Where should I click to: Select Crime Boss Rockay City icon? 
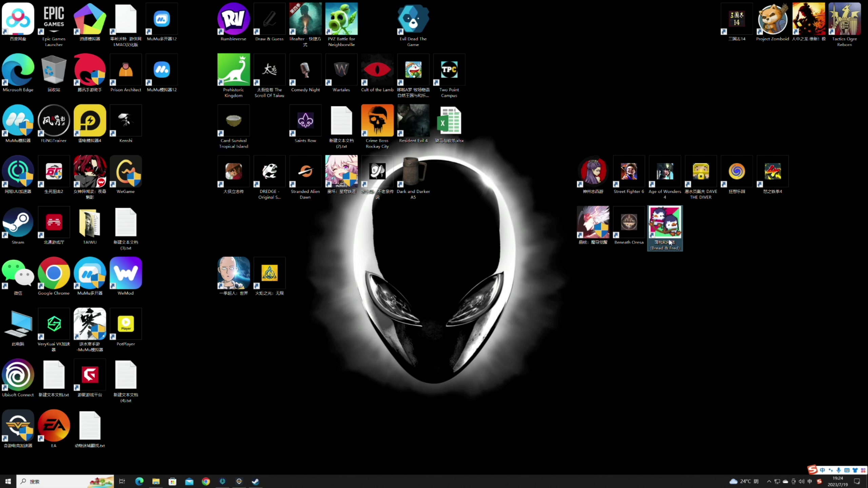(377, 126)
